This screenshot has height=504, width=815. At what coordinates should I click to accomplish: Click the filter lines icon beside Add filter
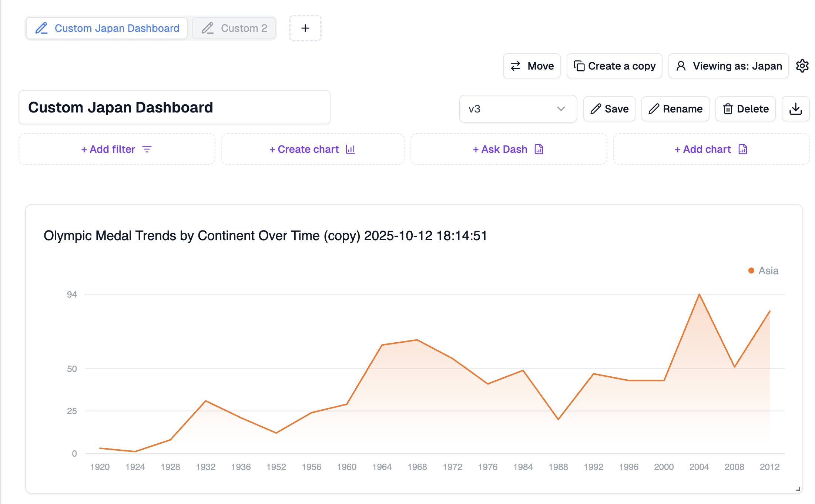(147, 149)
